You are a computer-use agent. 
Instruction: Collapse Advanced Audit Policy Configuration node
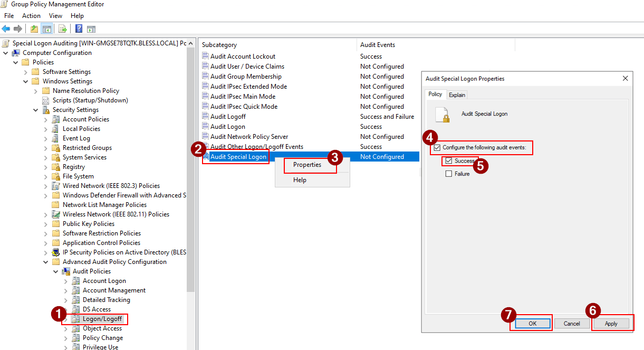point(46,262)
